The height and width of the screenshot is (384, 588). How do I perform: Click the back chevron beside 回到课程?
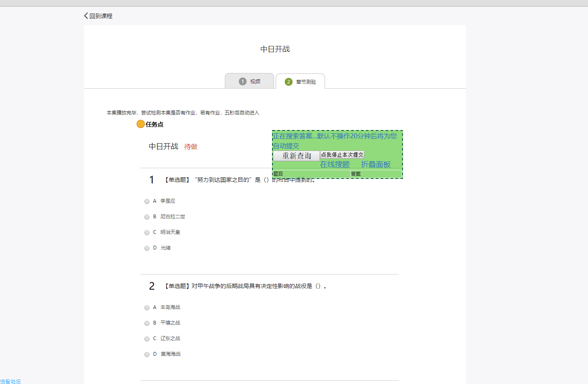tap(86, 16)
